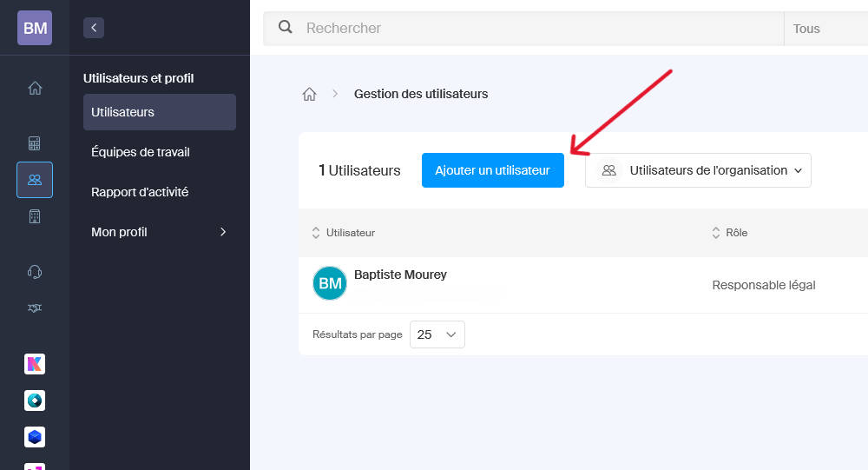Click the search magnifier icon
The image size is (868, 470).
(285, 27)
